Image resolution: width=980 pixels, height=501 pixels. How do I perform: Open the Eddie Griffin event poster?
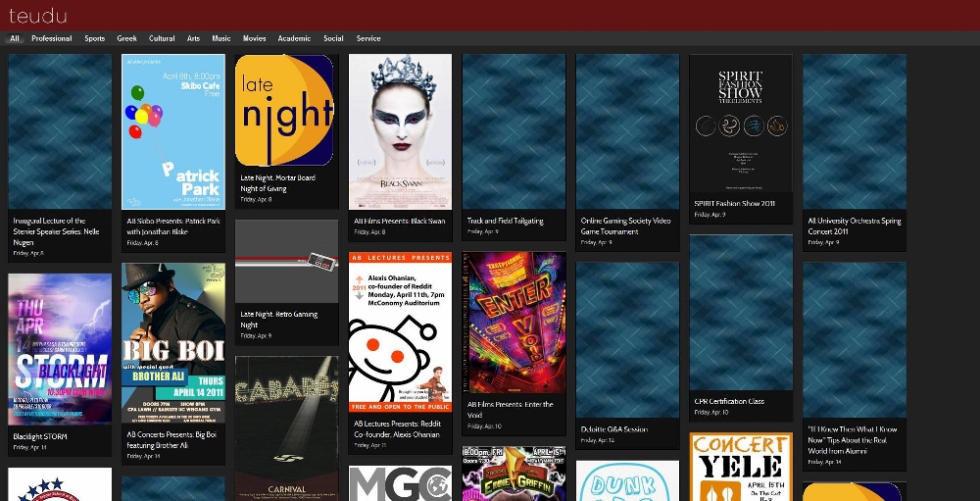[514, 474]
